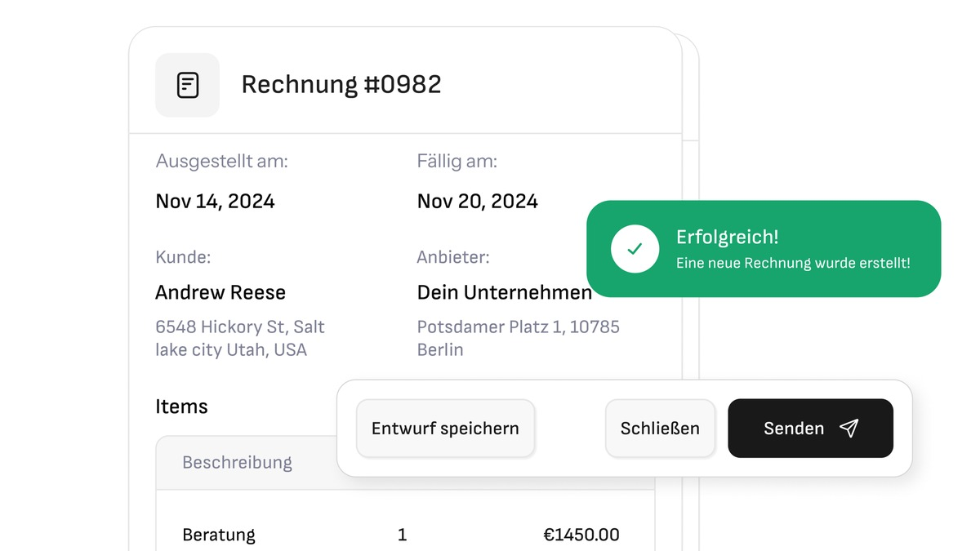Click 'Entwurf speichern' to save the draft
Viewport: 980px width, 551px height.
click(445, 428)
